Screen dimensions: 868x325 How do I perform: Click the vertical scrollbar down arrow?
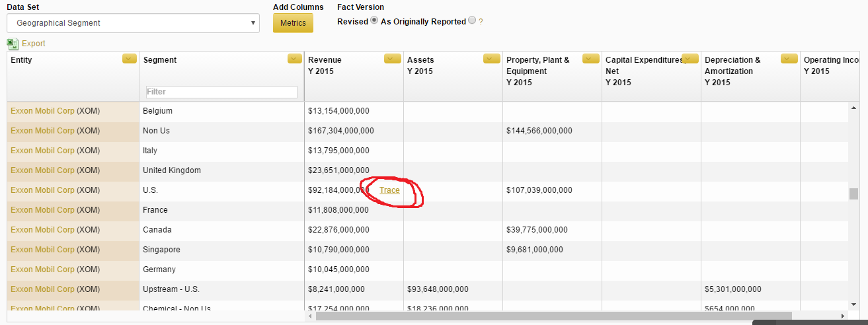[853, 304]
